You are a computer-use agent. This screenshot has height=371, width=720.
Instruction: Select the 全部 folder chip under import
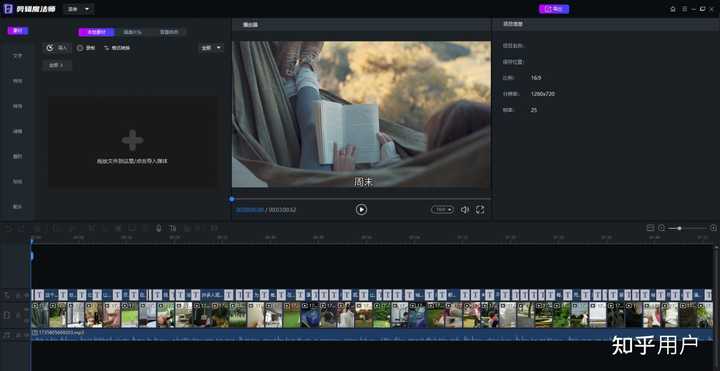point(57,65)
